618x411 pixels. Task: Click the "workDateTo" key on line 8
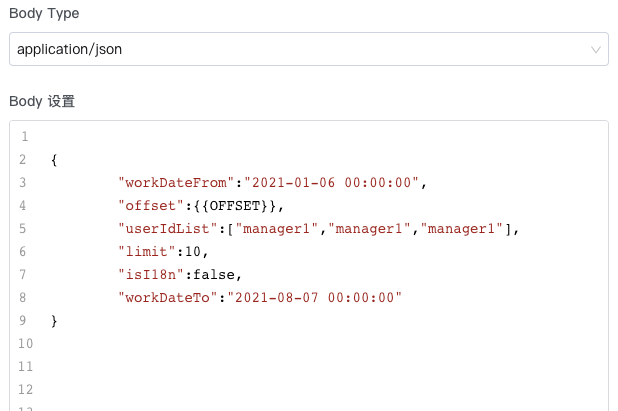tap(161, 298)
